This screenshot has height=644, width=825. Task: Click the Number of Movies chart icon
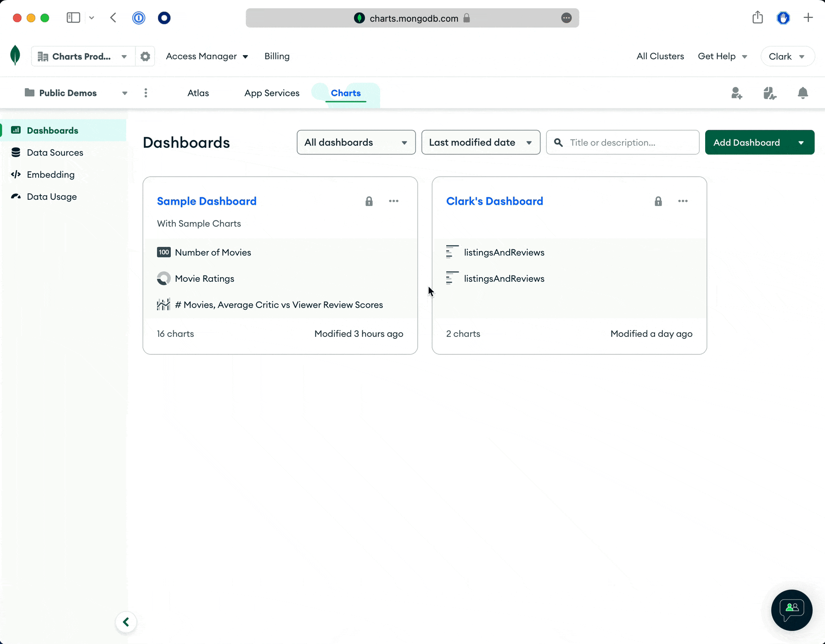(x=164, y=252)
